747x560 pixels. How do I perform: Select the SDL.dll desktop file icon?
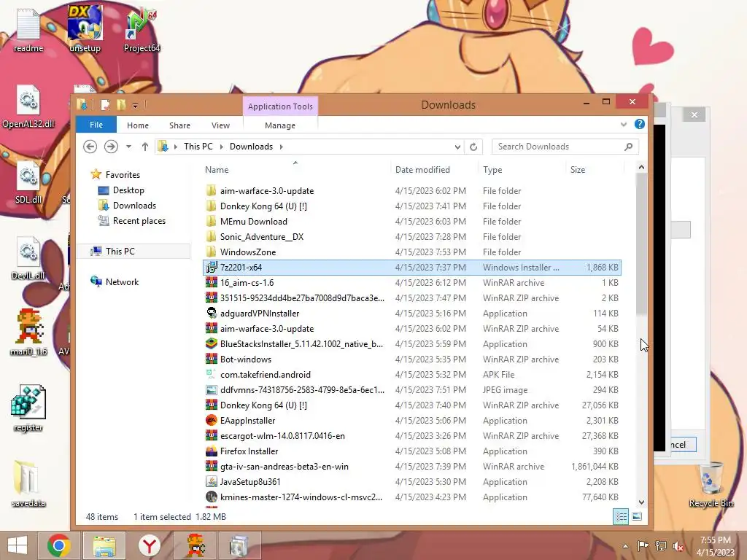[x=28, y=182]
